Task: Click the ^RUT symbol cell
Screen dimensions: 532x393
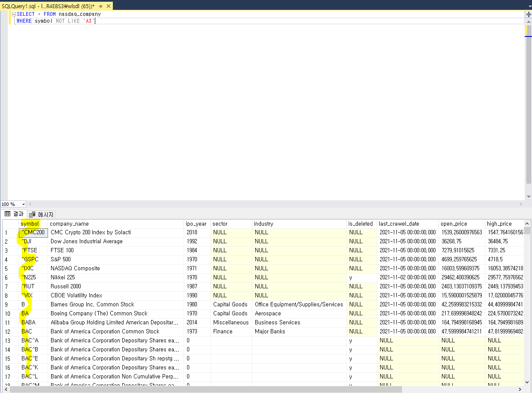Action: tap(33, 287)
